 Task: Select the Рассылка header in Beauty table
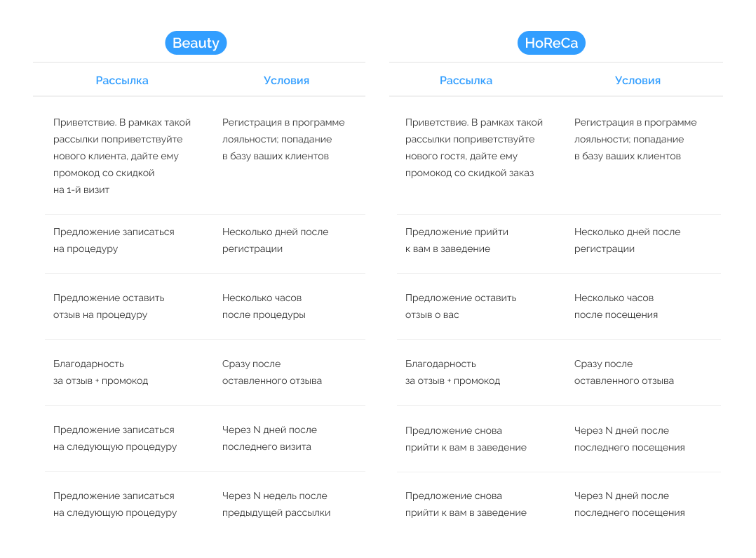(122, 81)
